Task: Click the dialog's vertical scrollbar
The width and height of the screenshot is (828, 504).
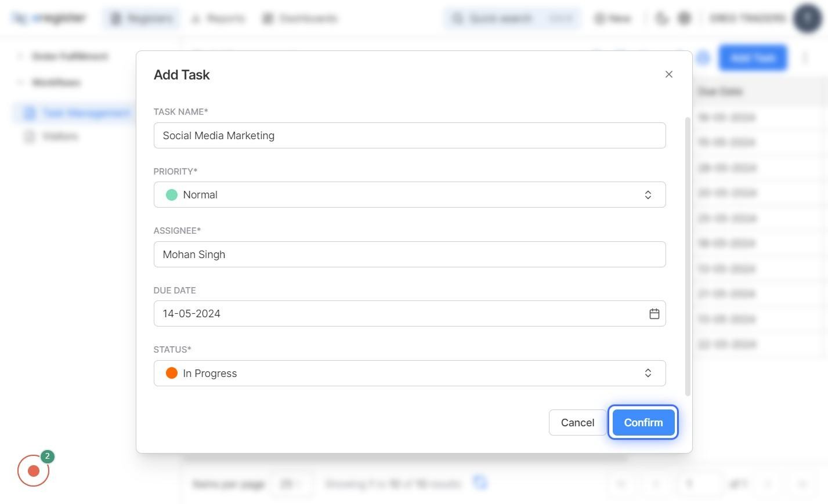Action: (688, 256)
